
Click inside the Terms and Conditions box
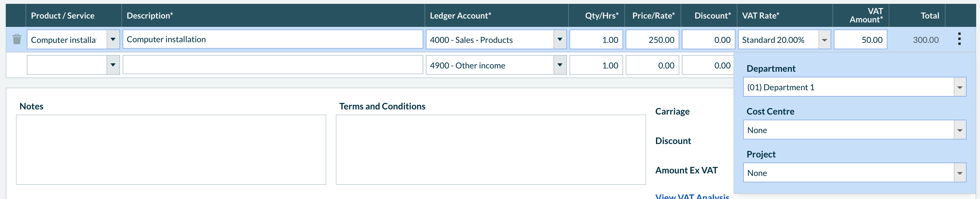(x=490, y=149)
